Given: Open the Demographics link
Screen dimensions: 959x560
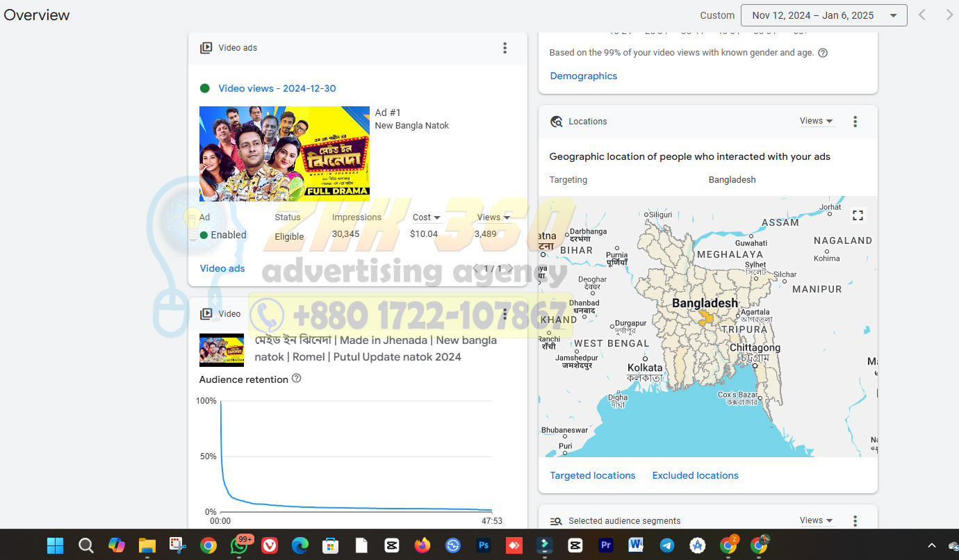Looking at the screenshot, I should (584, 76).
